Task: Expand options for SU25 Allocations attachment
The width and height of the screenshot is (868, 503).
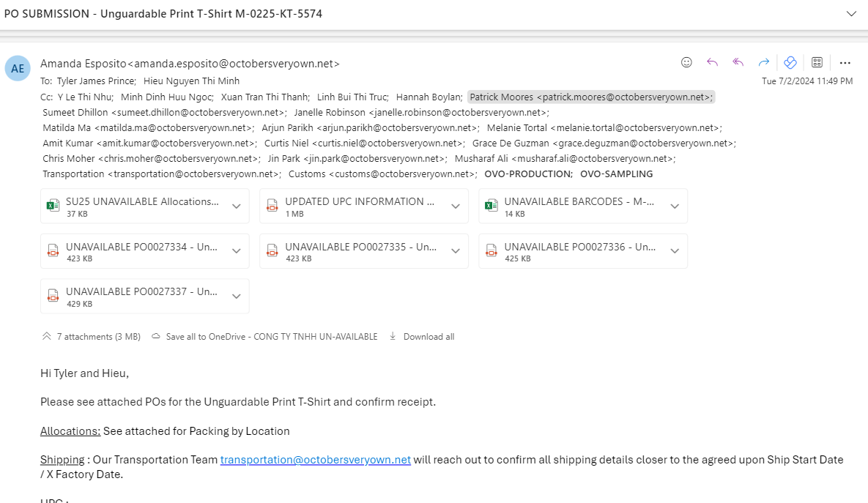Action: 237,206
